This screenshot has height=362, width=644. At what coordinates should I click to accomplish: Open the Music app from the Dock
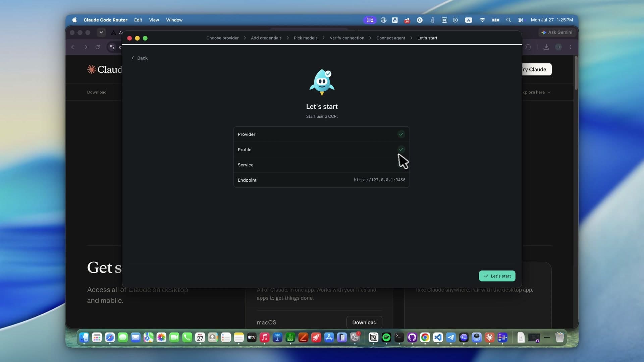pos(265,337)
